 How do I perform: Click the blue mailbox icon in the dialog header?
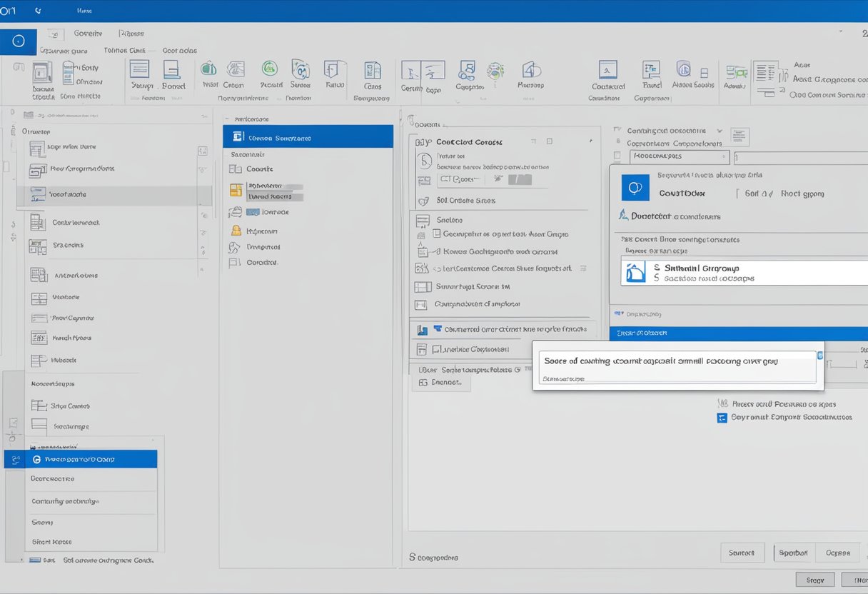pyautogui.click(x=635, y=188)
